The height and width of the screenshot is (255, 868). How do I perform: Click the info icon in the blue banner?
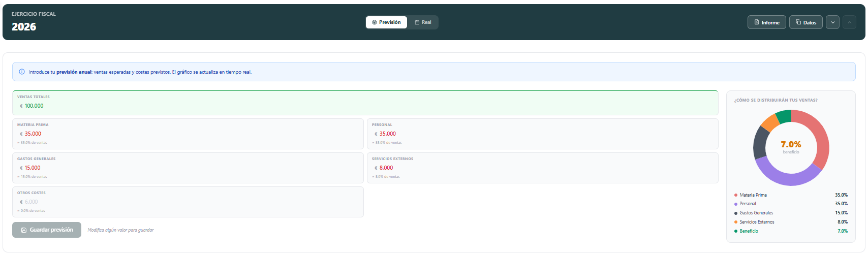click(x=22, y=72)
